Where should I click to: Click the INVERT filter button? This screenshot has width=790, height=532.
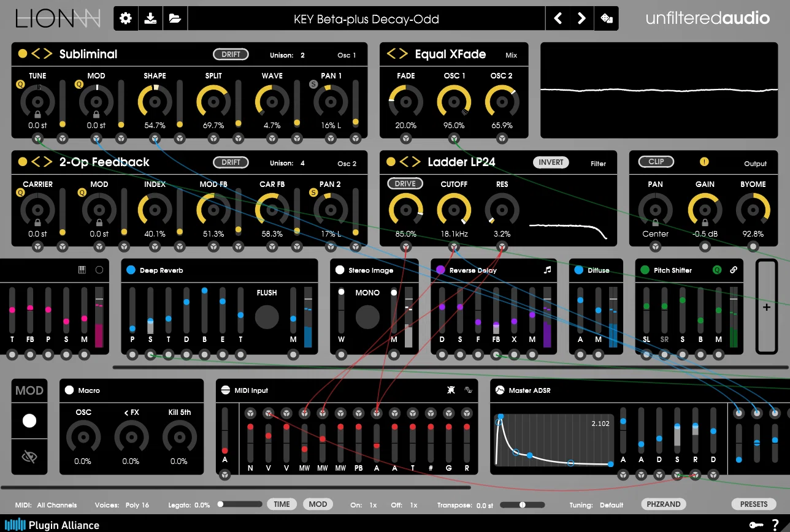point(551,162)
